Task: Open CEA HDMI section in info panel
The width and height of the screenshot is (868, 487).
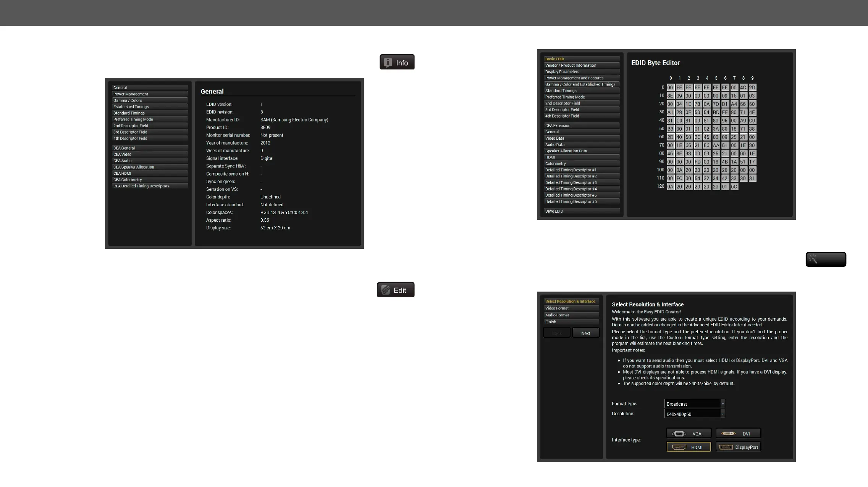Action: point(150,173)
